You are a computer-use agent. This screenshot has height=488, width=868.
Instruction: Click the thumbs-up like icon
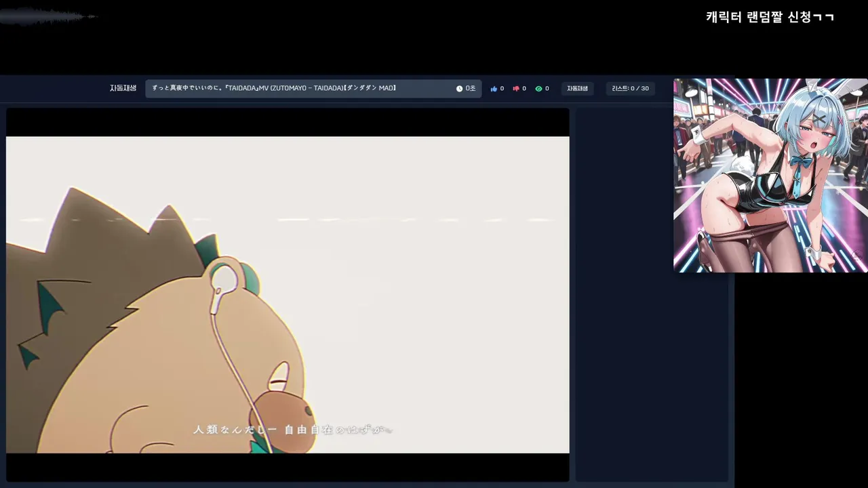pyautogui.click(x=494, y=89)
